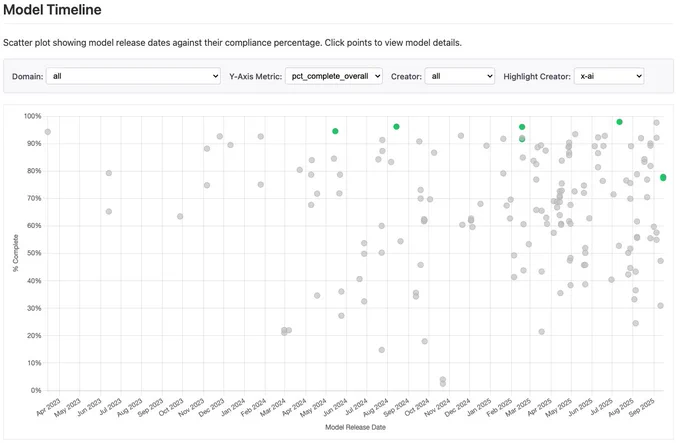Click the 24% gray point near August 2025

pos(636,324)
